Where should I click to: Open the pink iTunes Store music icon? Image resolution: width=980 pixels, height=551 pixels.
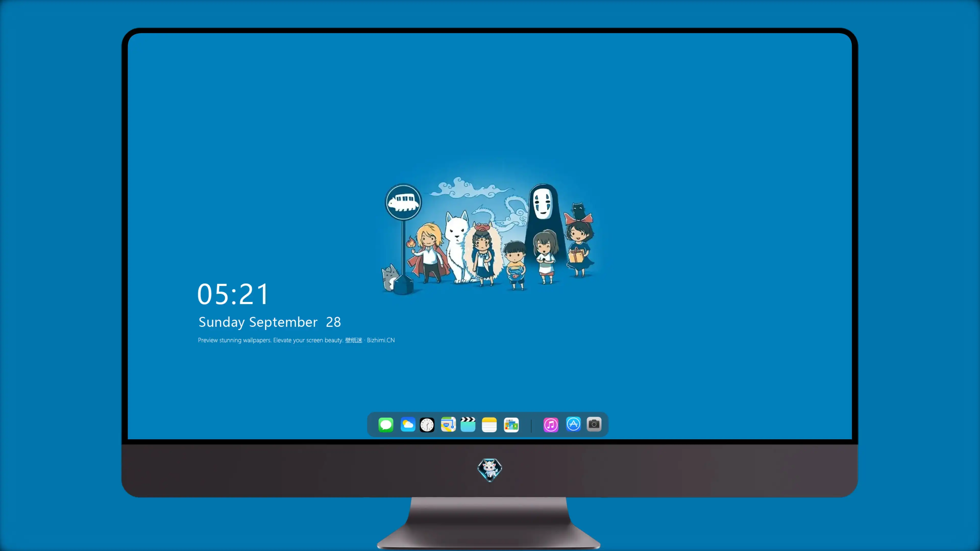[x=551, y=424]
